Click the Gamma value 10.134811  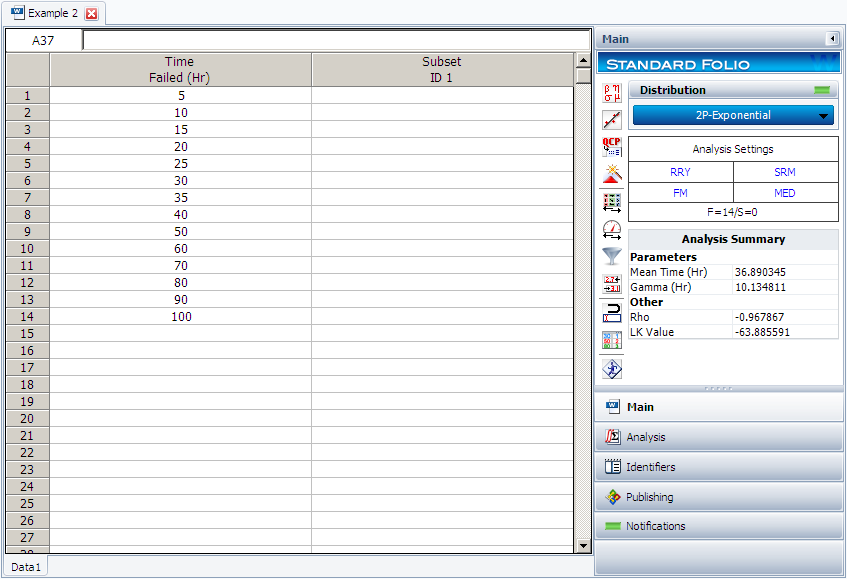[x=760, y=287]
